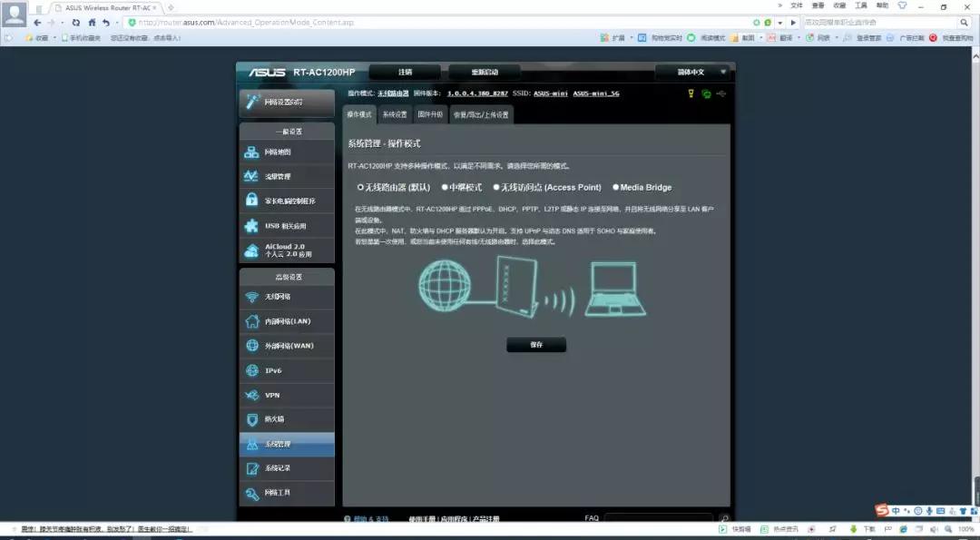Click the ASUS-mini SSID link
Viewport: 980px width, 540px height.
pos(551,93)
